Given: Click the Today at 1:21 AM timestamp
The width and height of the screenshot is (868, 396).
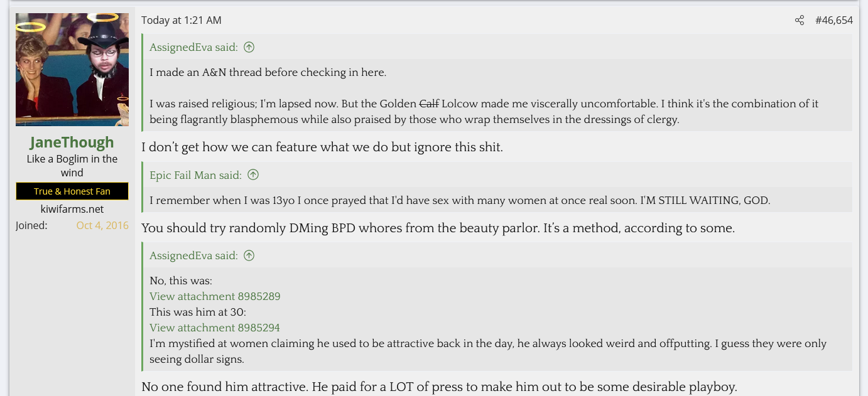Looking at the screenshot, I should (x=182, y=21).
